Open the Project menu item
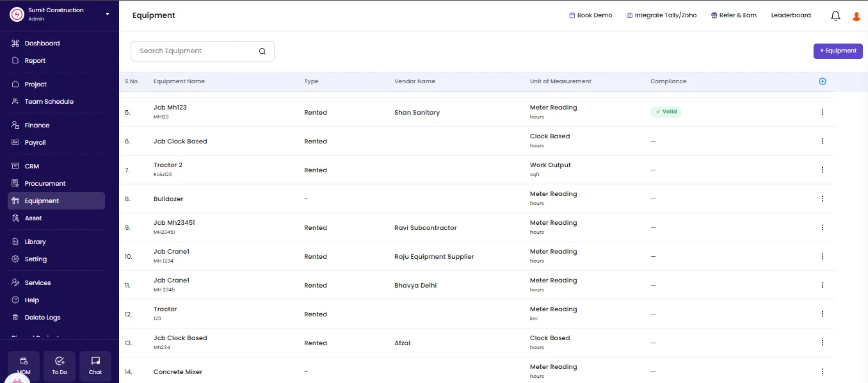868x383 pixels. pos(56,85)
